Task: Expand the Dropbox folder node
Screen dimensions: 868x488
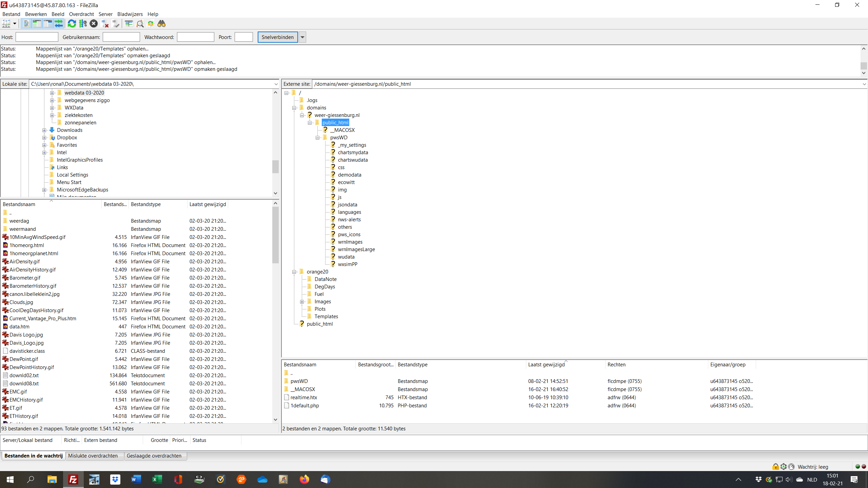Action: click(44, 138)
